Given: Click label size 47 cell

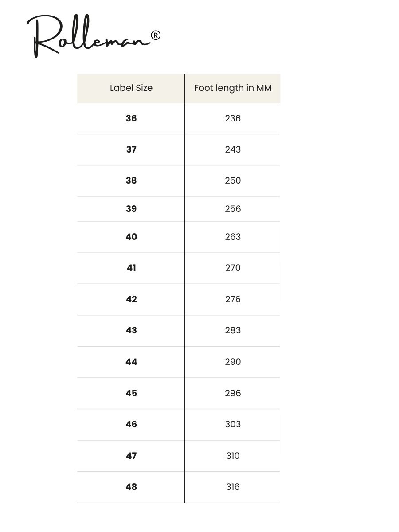Looking at the screenshot, I should pos(131,456).
